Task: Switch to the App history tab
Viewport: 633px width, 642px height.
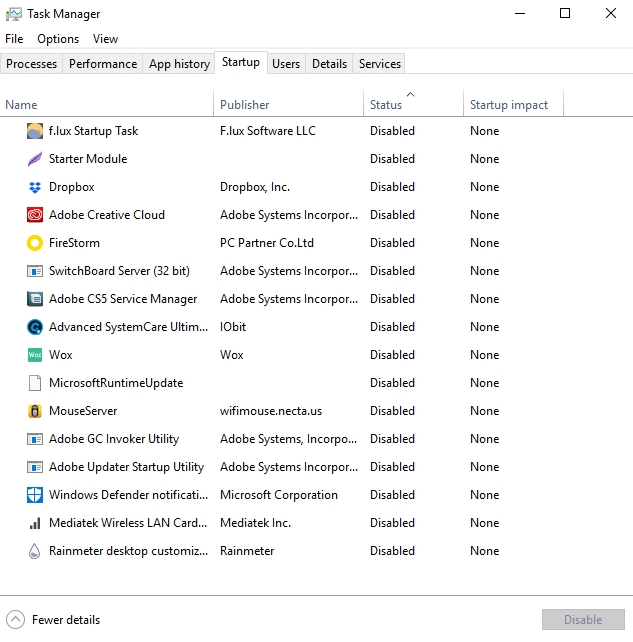Action: [x=179, y=64]
